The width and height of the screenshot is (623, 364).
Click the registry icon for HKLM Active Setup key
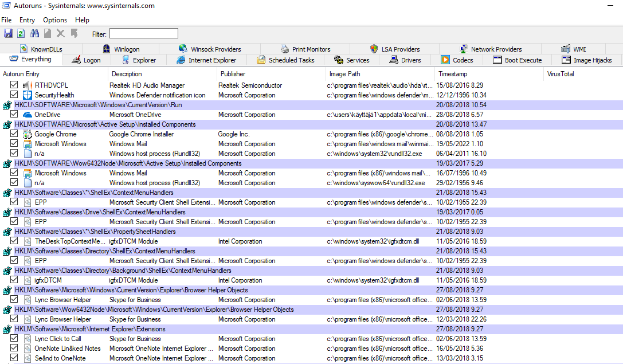pyautogui.click(x=7, y=124)
